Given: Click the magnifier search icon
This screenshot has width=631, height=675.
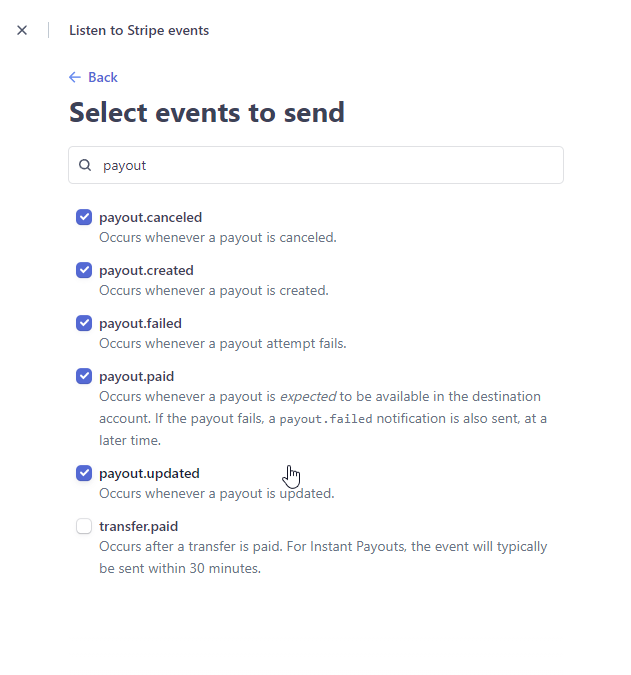Looking at the screenshot, I should [85, 165].
